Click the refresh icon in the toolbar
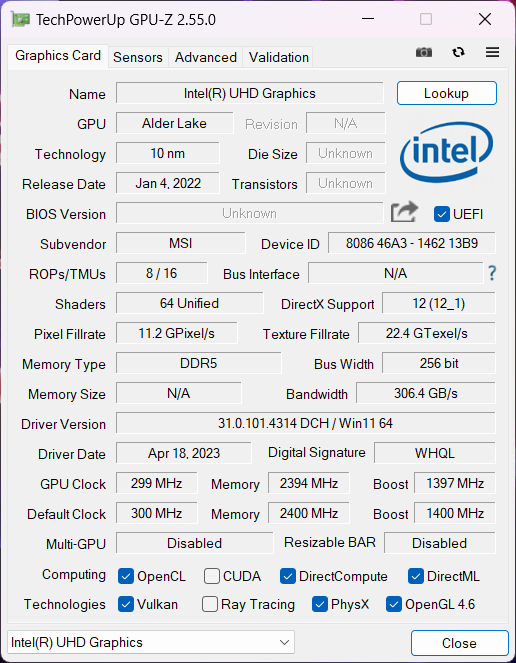516x663 pixels. coord(458,52)
